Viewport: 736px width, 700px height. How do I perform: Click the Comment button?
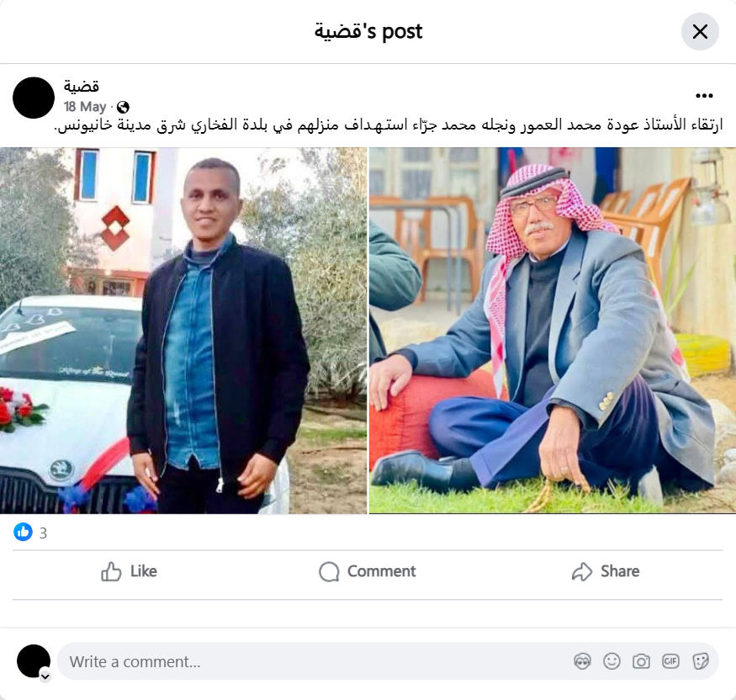point(368,571)
